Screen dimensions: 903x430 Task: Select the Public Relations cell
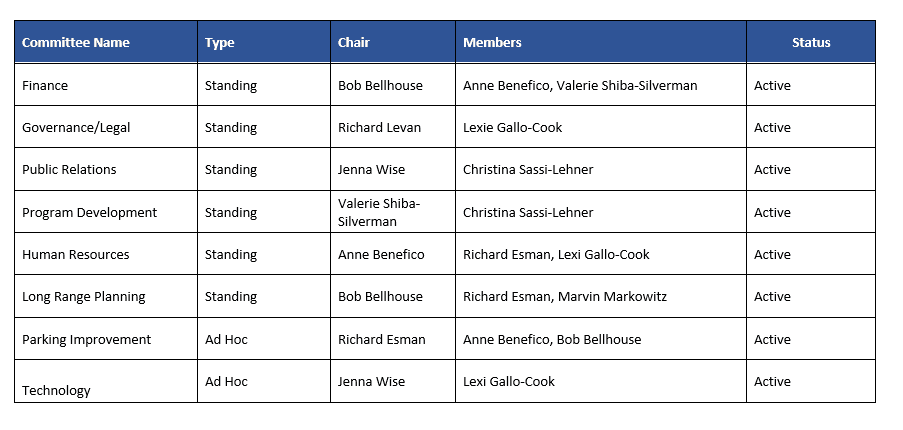click(69, 170)
